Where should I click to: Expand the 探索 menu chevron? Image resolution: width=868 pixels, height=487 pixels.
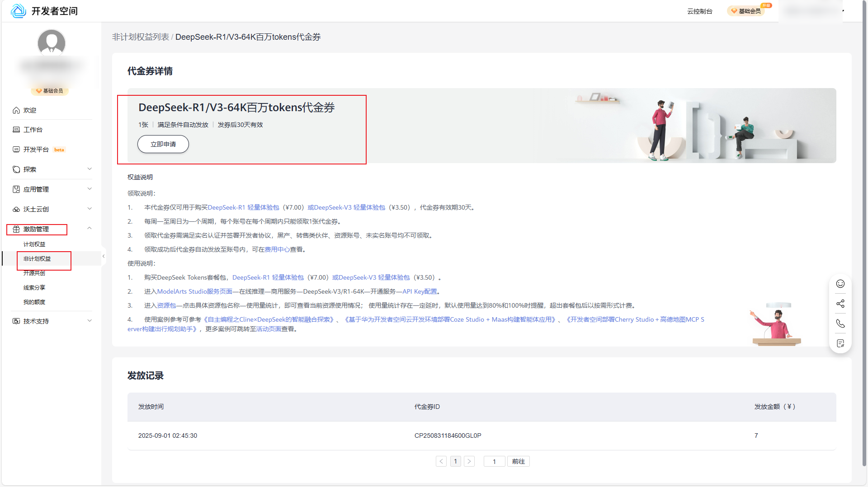(x=90, y=169)
